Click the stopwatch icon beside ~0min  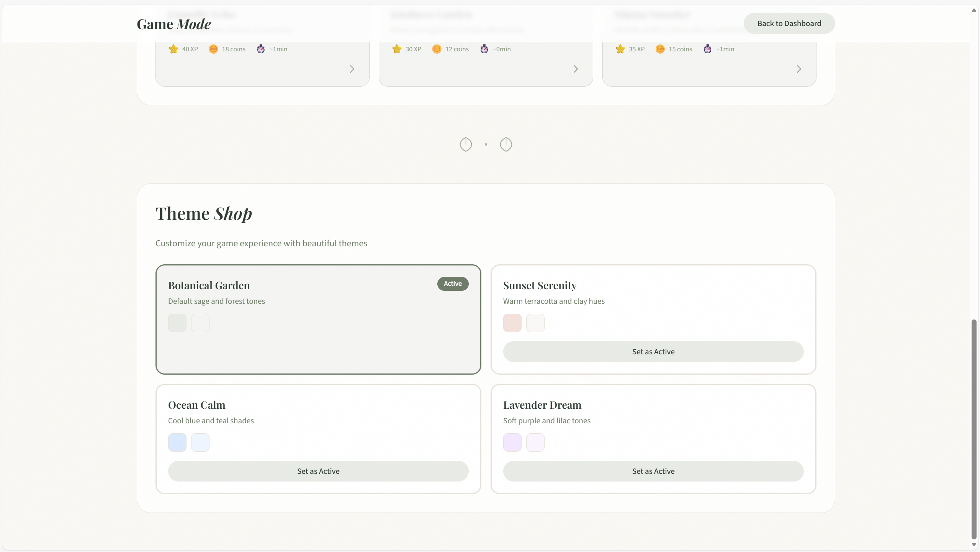[484, 49]
